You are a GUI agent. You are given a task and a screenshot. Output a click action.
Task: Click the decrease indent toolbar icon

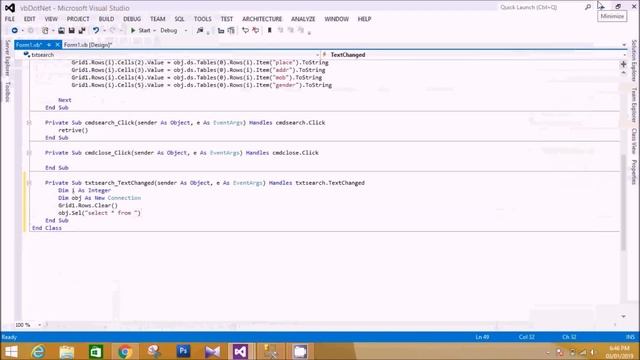pyautogui.click(x=221, y=31)
